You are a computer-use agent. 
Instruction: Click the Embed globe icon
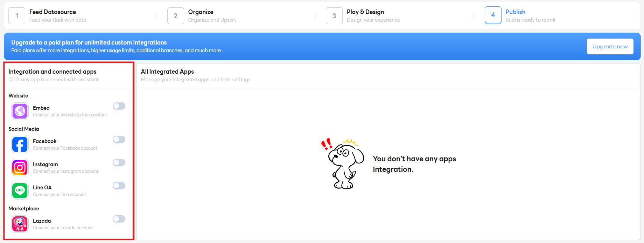point(20,111)
